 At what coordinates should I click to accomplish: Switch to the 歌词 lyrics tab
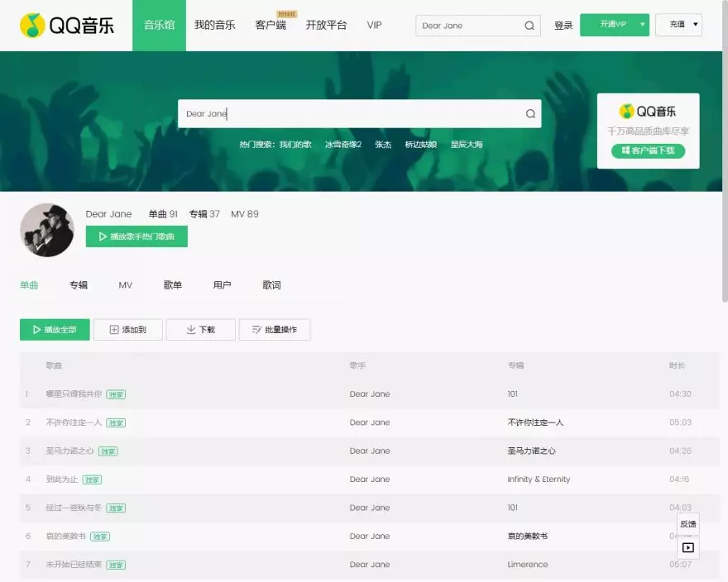click(271, 285)
